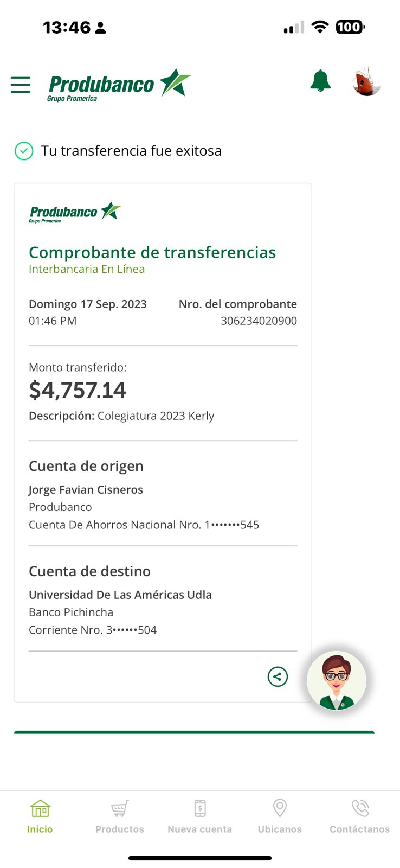Tap the battery indicator in status bar

(x=350, y=27)
